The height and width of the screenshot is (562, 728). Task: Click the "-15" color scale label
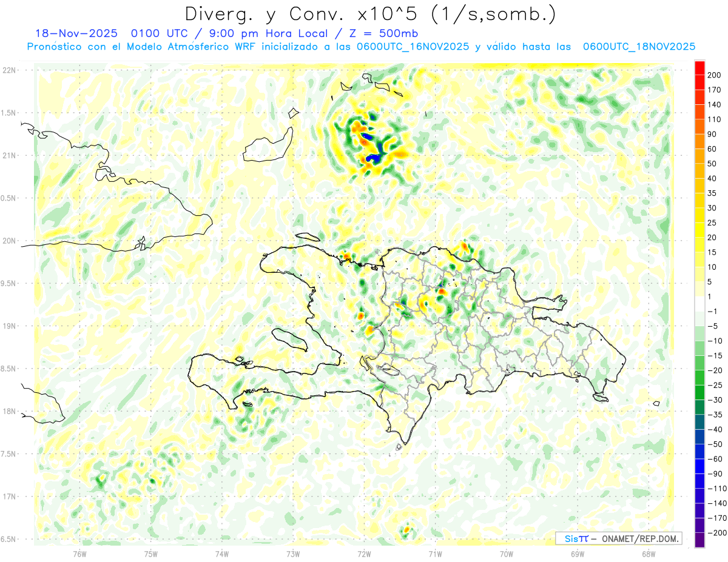point(714,355)
